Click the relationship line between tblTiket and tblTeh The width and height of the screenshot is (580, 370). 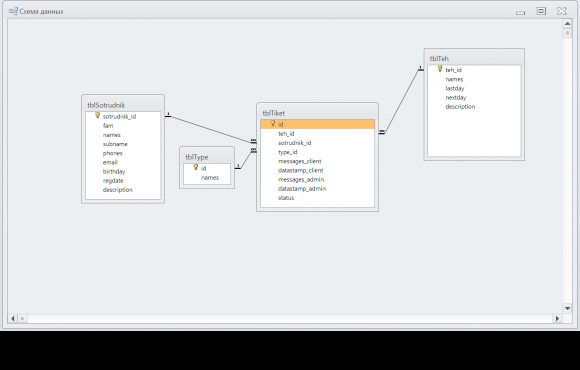[402, 101]
